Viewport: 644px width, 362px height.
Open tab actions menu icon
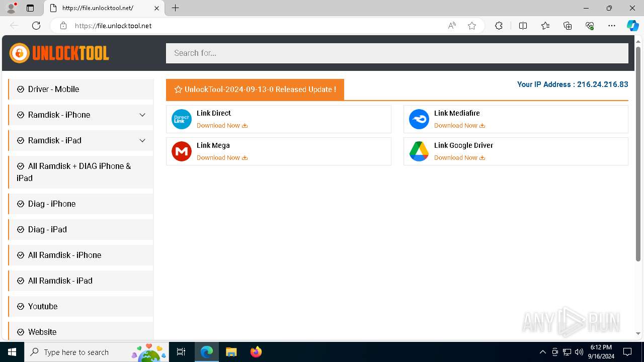[x=30, y=8]
